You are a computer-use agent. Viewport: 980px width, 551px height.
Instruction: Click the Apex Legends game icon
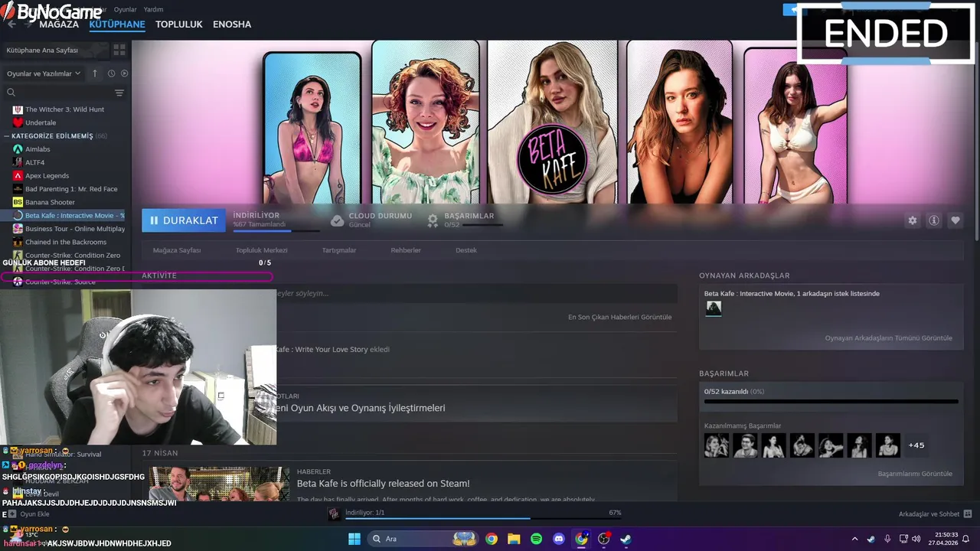click(18, 176)
